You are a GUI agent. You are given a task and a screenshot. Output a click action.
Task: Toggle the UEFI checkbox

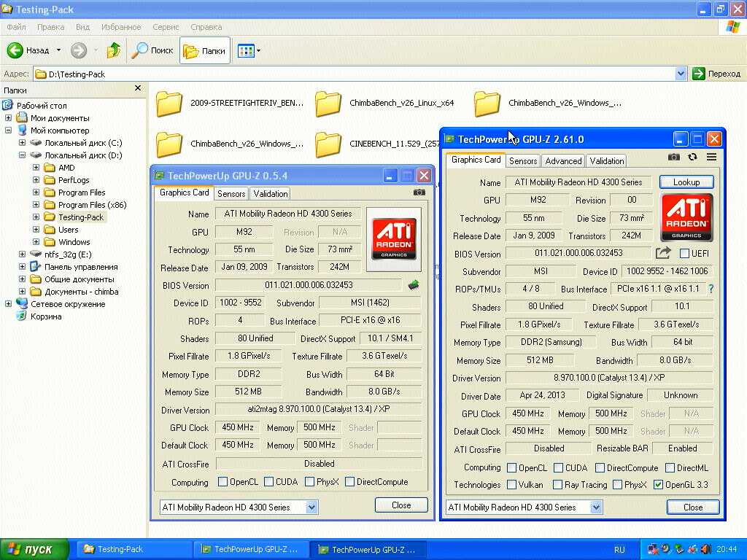tap(684, 253)
